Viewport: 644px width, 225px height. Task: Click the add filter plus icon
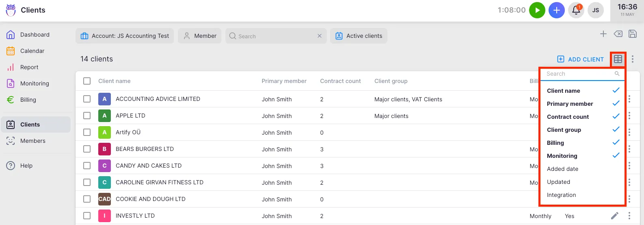tap(603, 34)
